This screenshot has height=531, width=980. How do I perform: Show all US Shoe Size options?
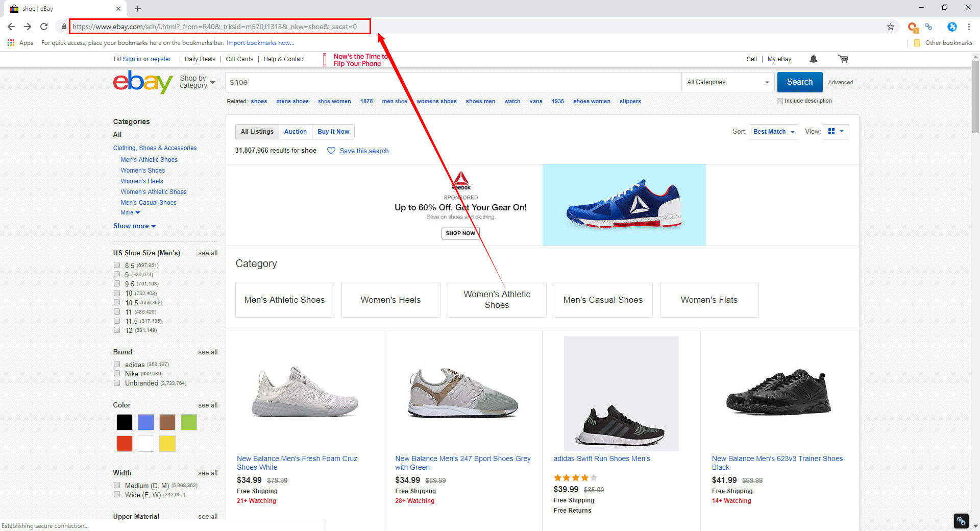pyautogui.click(x=208, y=253)
